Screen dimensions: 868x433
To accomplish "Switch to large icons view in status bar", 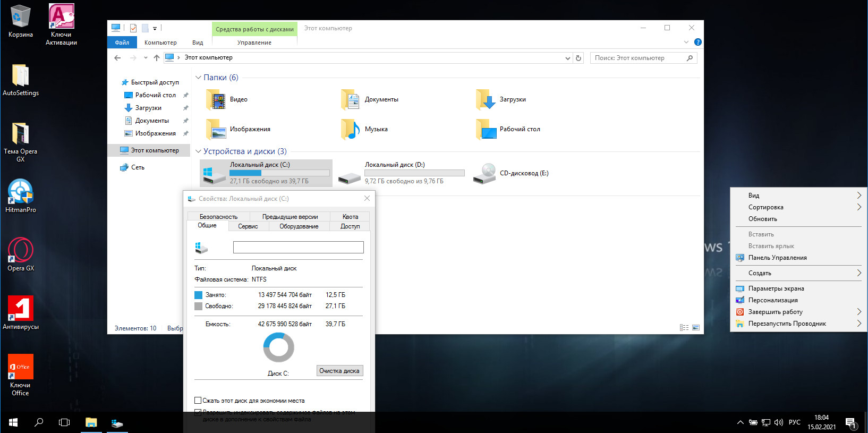I will click(x=696, y=328).
